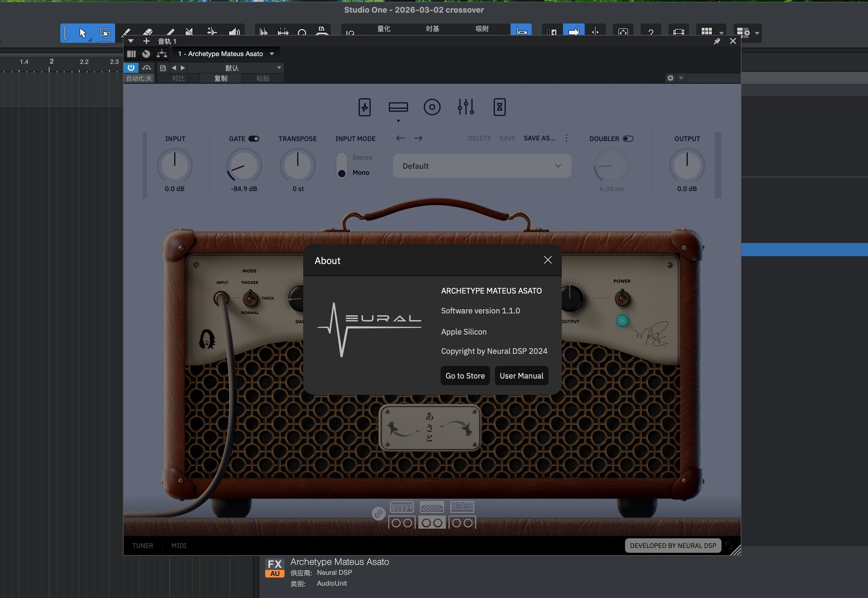Click the link icon beside amp selector
868x598 pixels.
tap(378, 513)
